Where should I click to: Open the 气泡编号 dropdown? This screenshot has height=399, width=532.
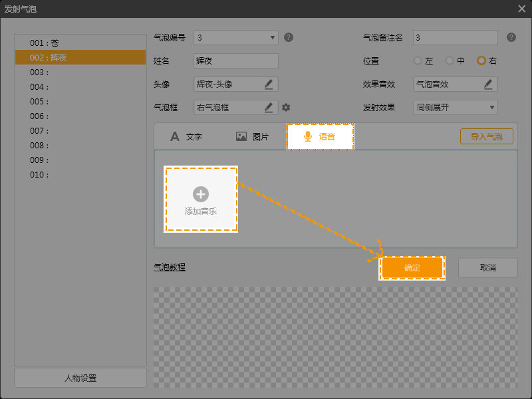pyautogui.click(x=235, y=37)
